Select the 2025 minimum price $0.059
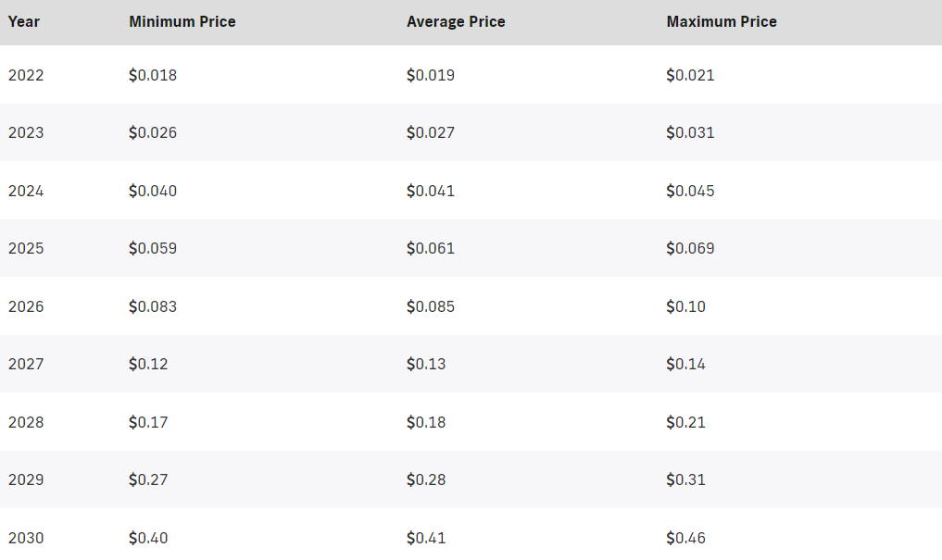Screen dimensions: 942x560 point(153,248)
